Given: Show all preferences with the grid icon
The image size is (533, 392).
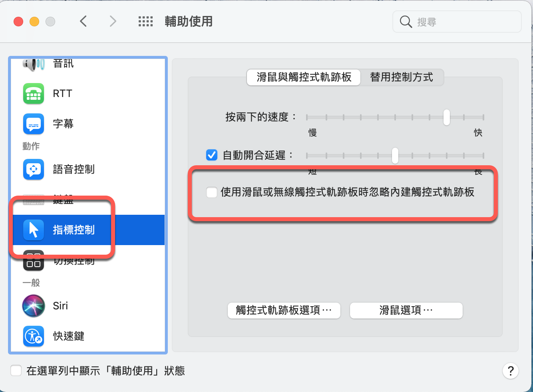Looking at the screenshot, I should [x=145, y=22].
